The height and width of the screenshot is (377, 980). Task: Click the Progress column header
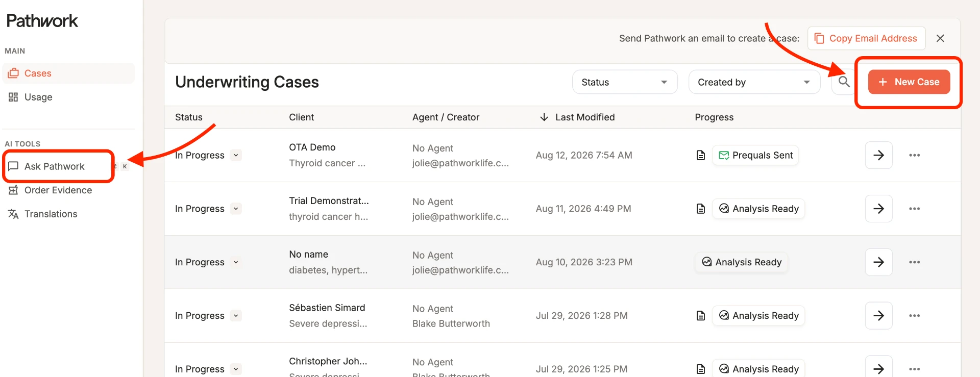coord(714,117)
